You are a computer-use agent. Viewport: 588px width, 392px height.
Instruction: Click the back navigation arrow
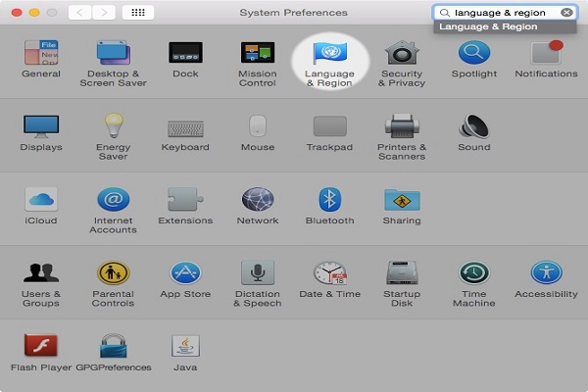(80, 13)
